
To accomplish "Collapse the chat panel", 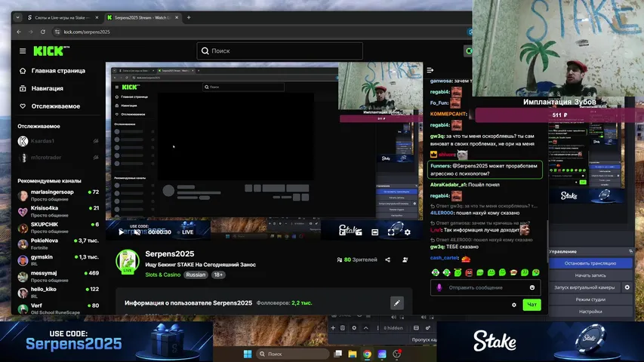I will (x=430, y=71).
